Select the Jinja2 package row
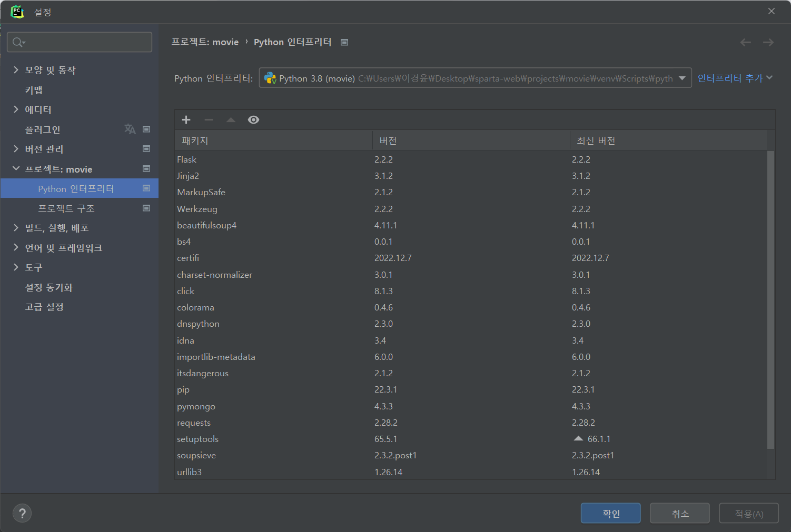The image size is (791, 532). (x=471, y=176)
